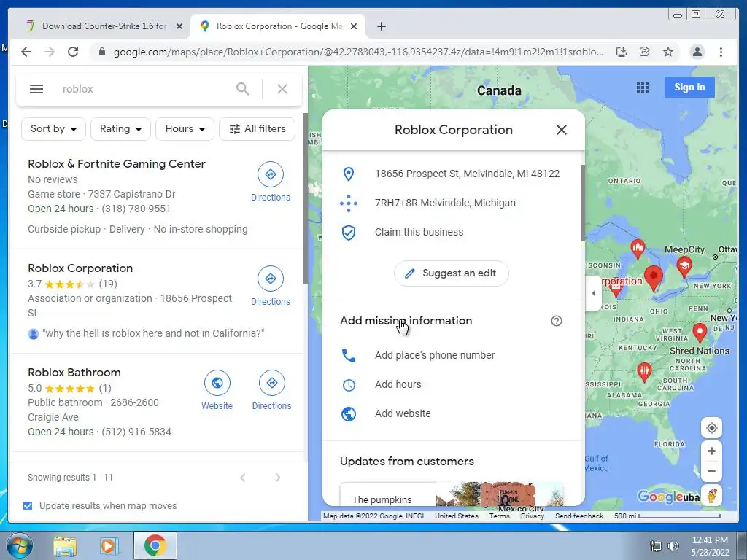Open help for Add missing information
The width and height of the screenshot is (747, 560).
[x=557, y=321]
